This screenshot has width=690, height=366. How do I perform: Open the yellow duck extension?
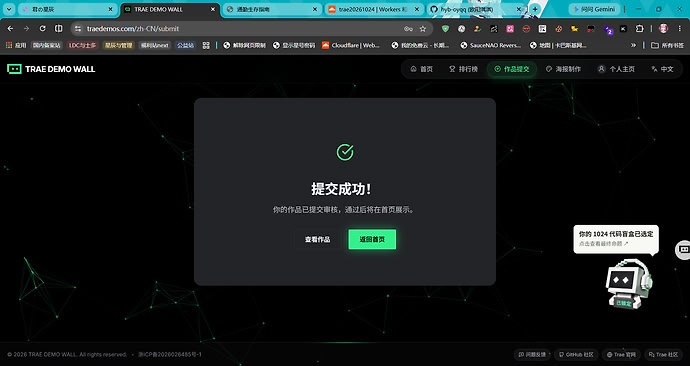tap(575, 29)
